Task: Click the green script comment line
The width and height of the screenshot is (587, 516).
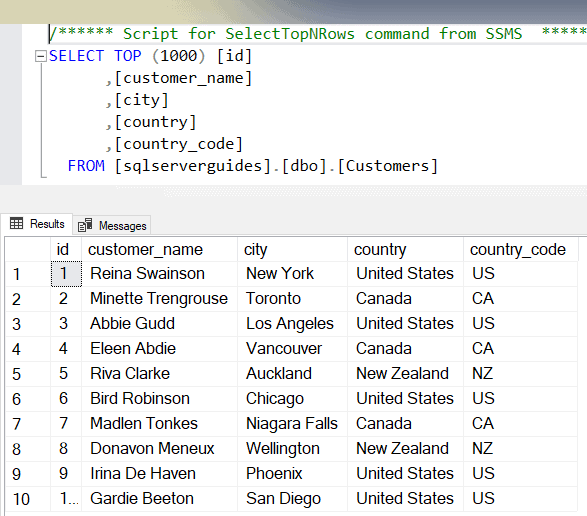Action: click(x=317, y=34)
